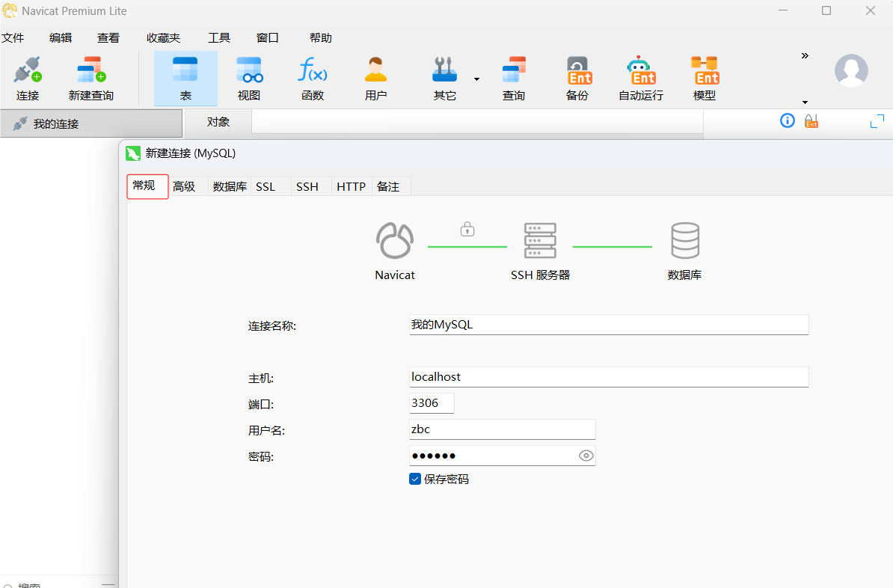Screen dimensions: 893x588
Task: Expand the dropdown arrow beside 其它
Action: [x=476, y=79]
